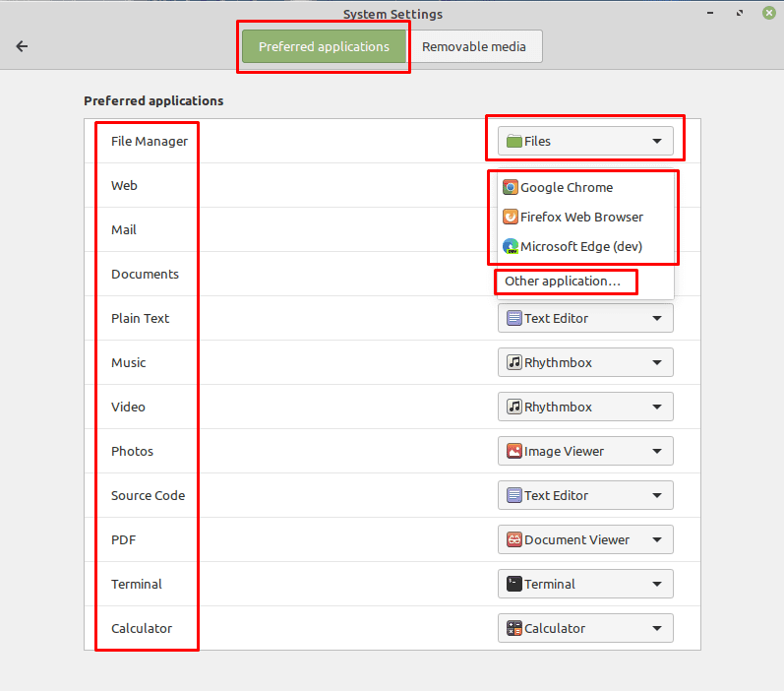The height and width of the screenshot is (691, 784).
Task: Choose Google Chrome as the web browser
Action: coord(585,187)
